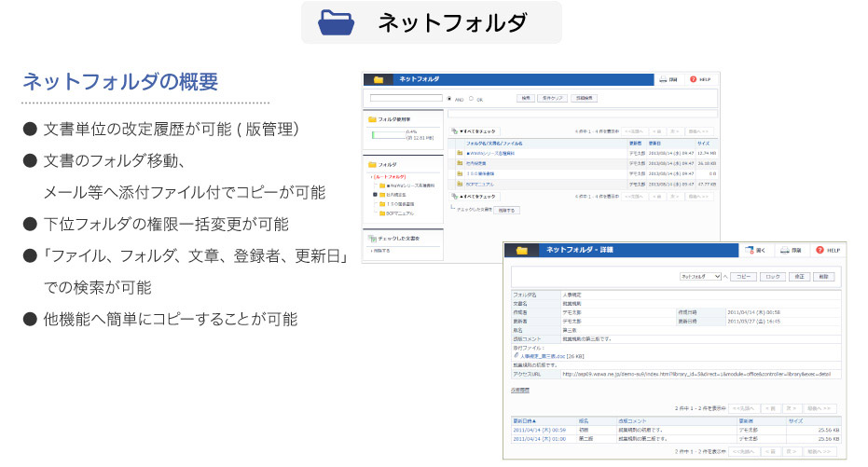Select the OR radio button
Viewport: 868px width, 467px height.
click(x=471, y=98)
